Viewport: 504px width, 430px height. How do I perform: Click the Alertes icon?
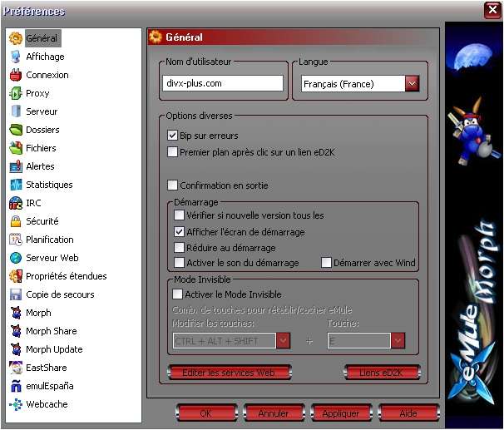click(16, 166)
